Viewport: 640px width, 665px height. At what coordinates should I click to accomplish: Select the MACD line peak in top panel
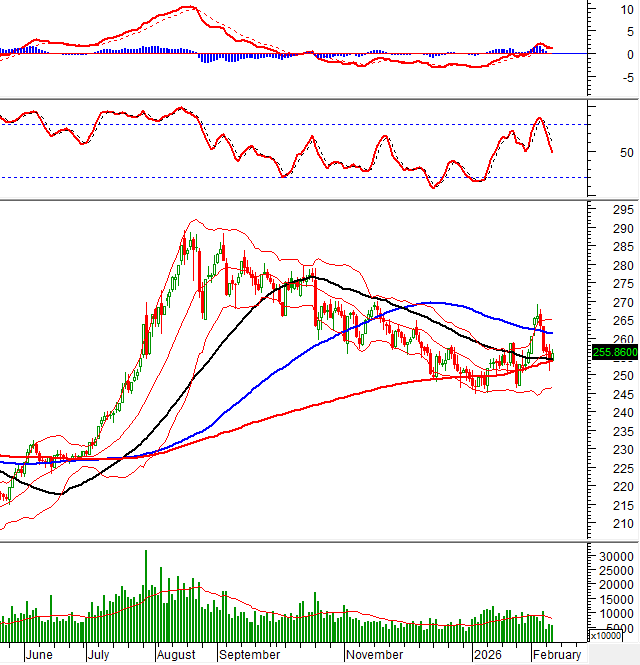(x=188, y=7)
